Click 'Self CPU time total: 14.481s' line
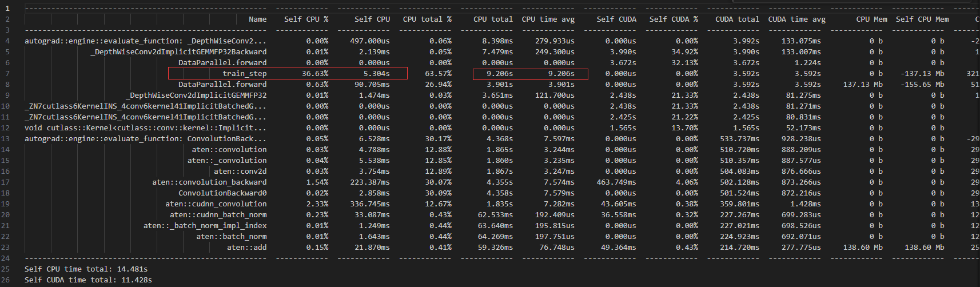980x287 pixels. pyautogui.click(x=86, y=269)
